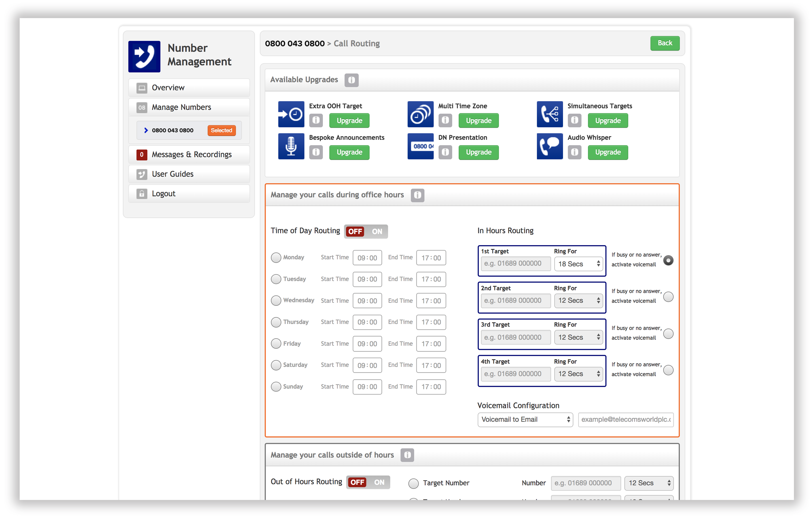The height and width of the screenshot is (519, 812).
Task: Open 1st Target Ring For dropdown
Action: point(578,264)
